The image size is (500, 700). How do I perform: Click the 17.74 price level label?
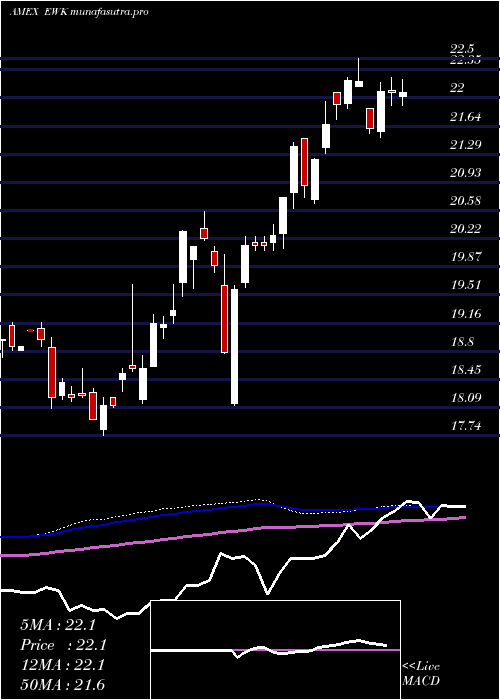(466, 426)
